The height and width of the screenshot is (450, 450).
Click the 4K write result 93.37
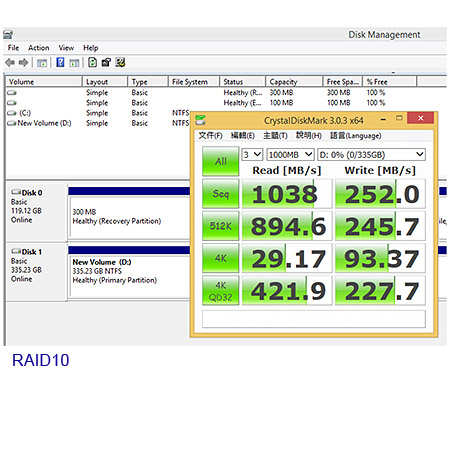tap(380, 258)
